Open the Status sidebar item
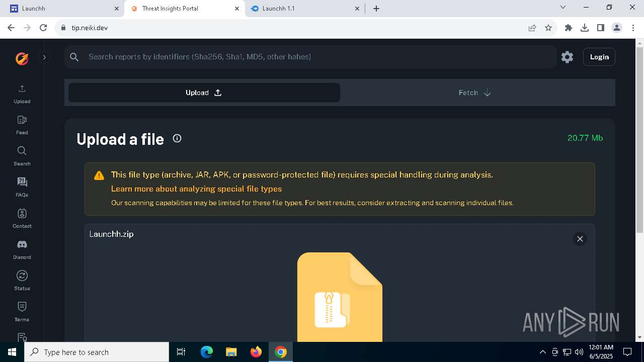Screen dimensions: 644x362 pos(22,281)
